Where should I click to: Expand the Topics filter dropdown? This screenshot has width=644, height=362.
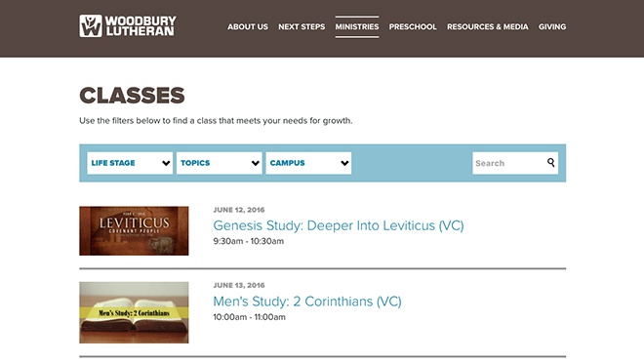click(x=220, y=163)
